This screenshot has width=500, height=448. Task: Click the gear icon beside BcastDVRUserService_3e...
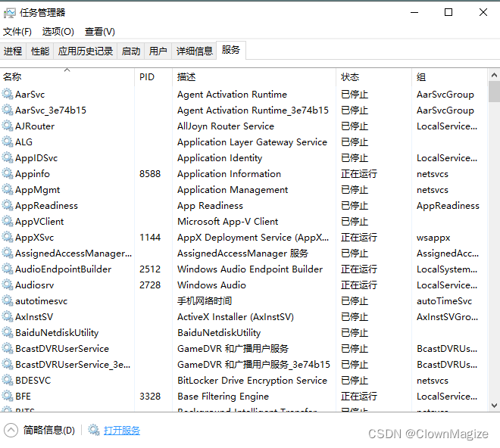[x=8, y=364]
